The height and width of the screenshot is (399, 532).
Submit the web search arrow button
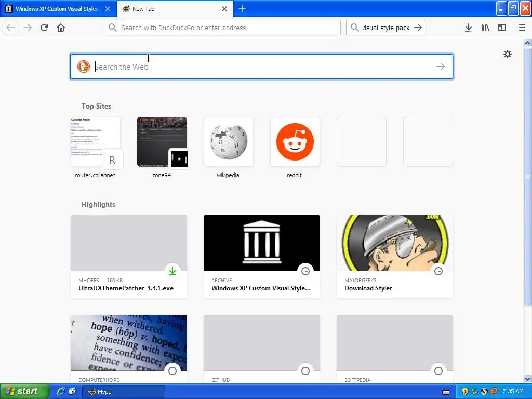click(x=441, y=66)
